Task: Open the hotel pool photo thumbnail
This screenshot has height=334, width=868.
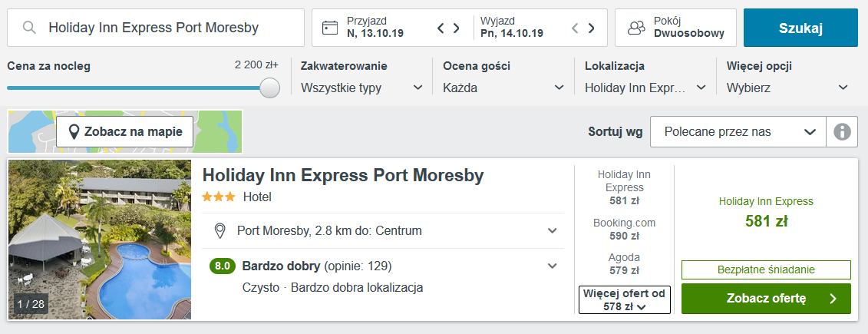Action: coord(100,240)
